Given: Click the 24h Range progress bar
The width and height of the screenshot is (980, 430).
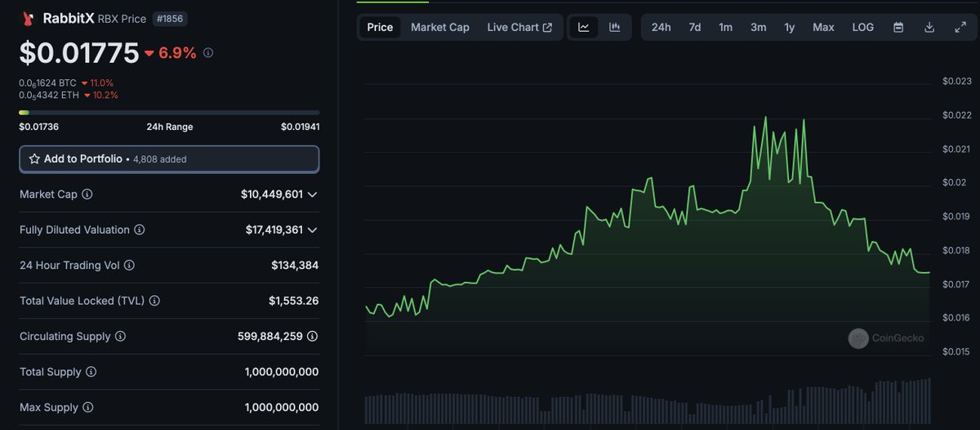Looking at the screenshot, I should click(169, 113).
